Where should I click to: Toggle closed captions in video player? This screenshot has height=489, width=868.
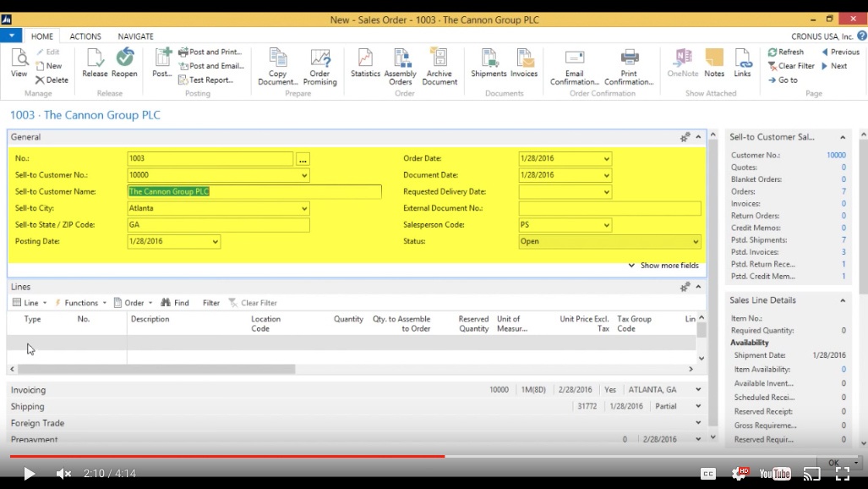pyautogui.click(x=708, y=474)
